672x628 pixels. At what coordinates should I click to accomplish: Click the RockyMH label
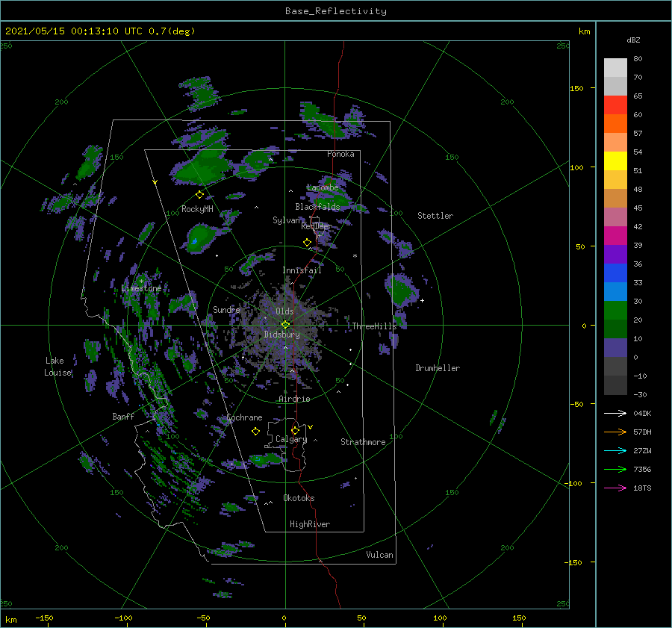(197, 209)
